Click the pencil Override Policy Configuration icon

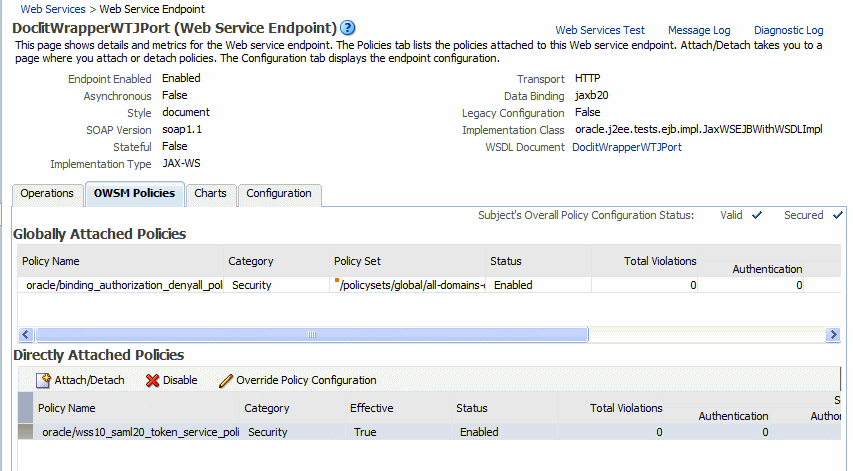coord(226,380)
